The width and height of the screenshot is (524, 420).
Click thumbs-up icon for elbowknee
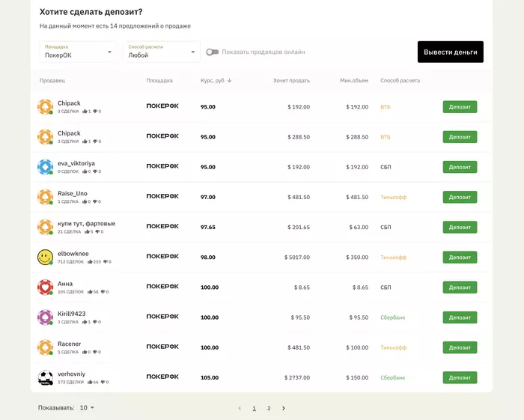click(85, 262)
